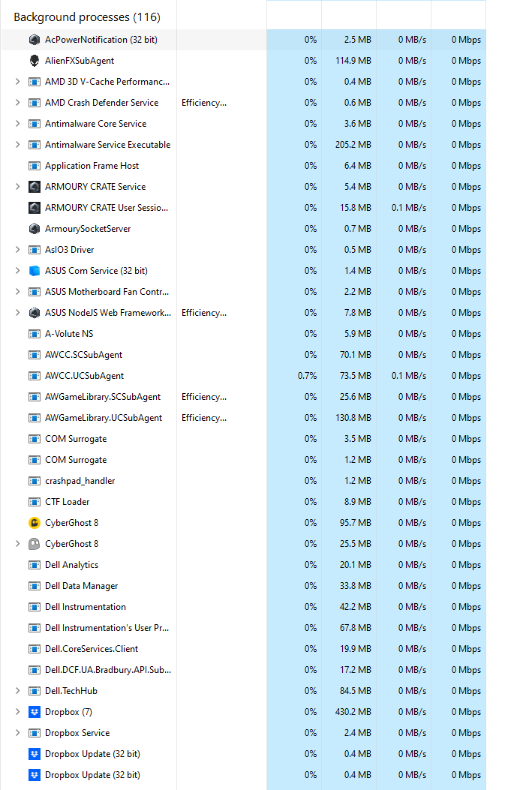Select the AWCC.UCSubAgent process name
Viewport: 532px width, 790px height.
(84, 376)
